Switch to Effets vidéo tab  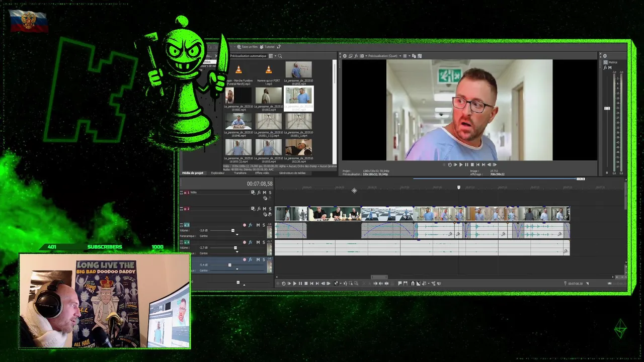(263, 173)
